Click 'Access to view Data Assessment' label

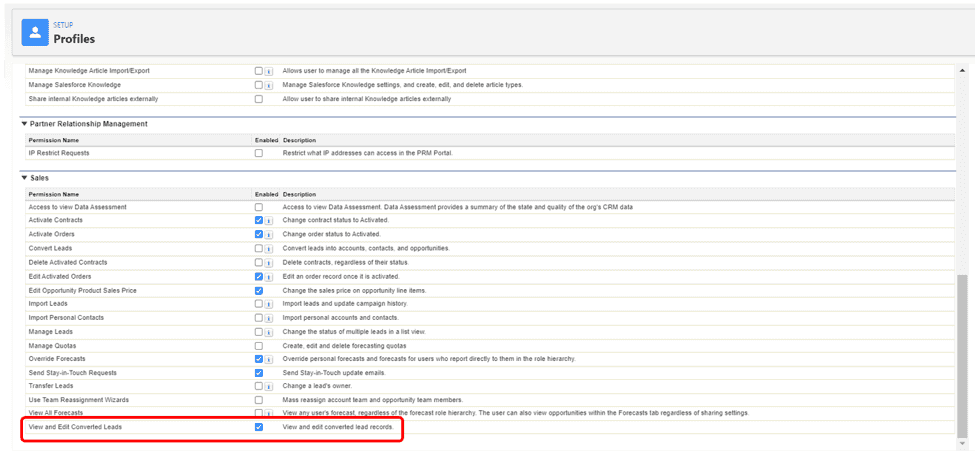(x=77, y=207)
